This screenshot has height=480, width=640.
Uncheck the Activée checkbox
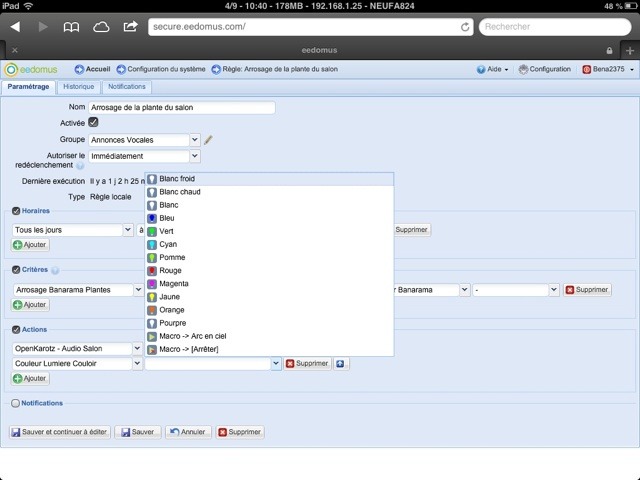[x=93, y=122]
